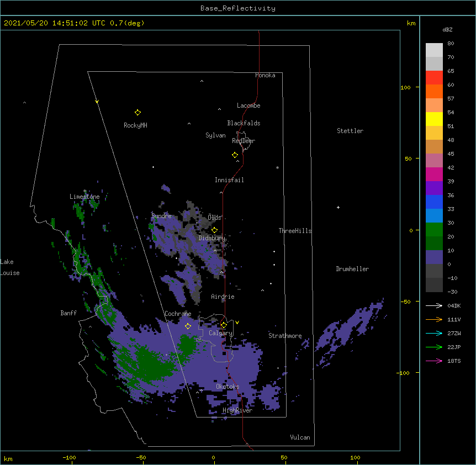Pick the magenta 42-39 dBZ swatch
This screenshot has height=465, width=476.
tap(434, 175)
